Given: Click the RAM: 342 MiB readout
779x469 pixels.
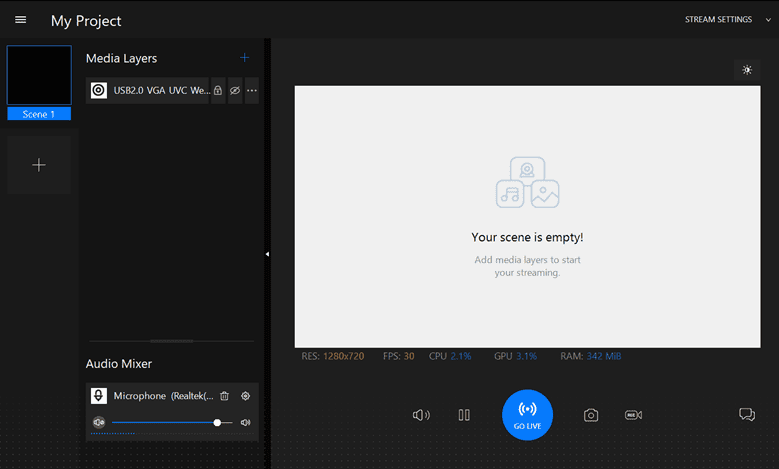Looking at the screenshot, I should tap(591, 356).
